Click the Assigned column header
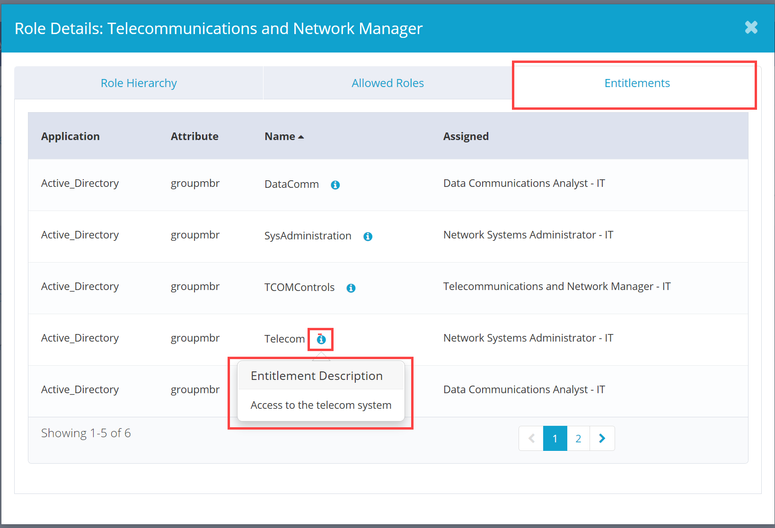This screenshot has height=528, width=775. coord(466,136)
